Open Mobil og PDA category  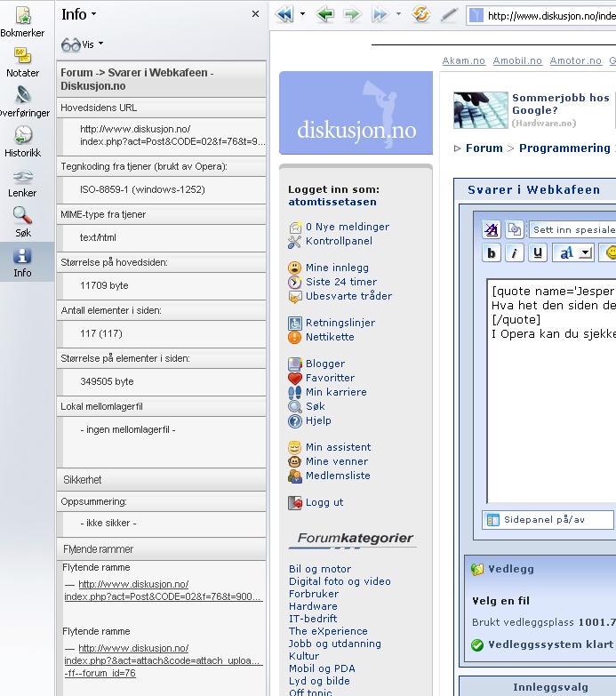[322, 668]
